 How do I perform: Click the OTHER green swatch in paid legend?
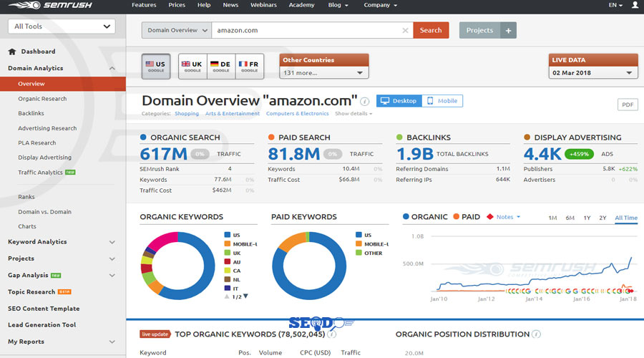[x=359, y=253]
